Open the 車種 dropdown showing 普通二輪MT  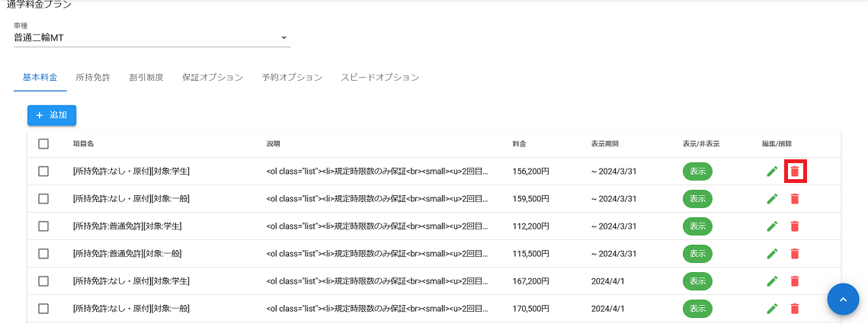point(152,37)
